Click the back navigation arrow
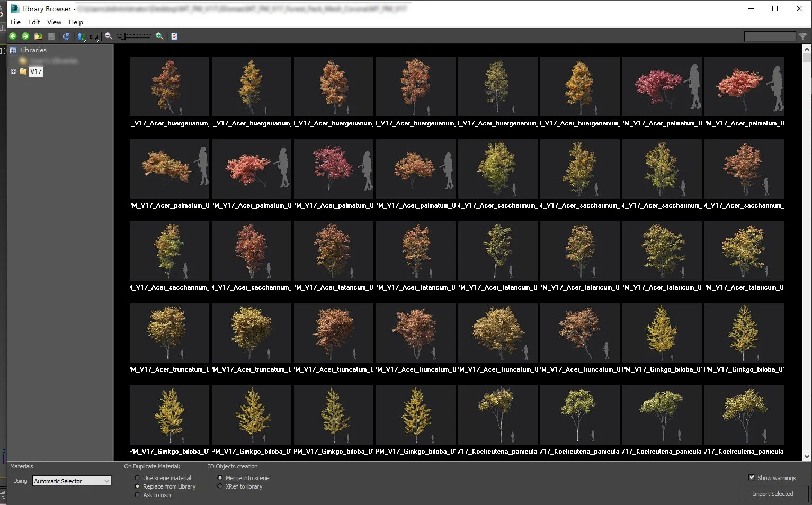Screen dimensions: 812x505 13,36
